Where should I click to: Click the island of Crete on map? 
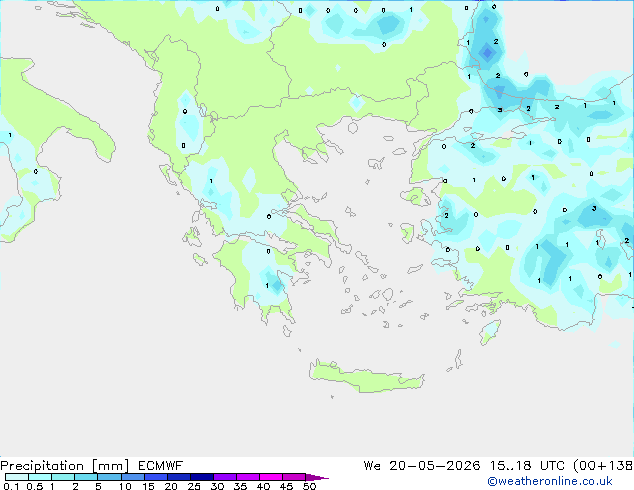(x=366, y=378)
